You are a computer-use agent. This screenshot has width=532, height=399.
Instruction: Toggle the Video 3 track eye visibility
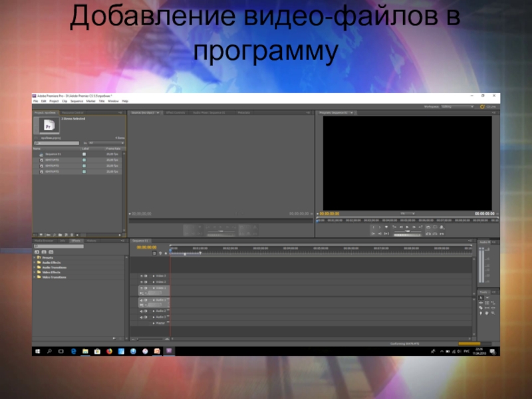tap(141, 276)
